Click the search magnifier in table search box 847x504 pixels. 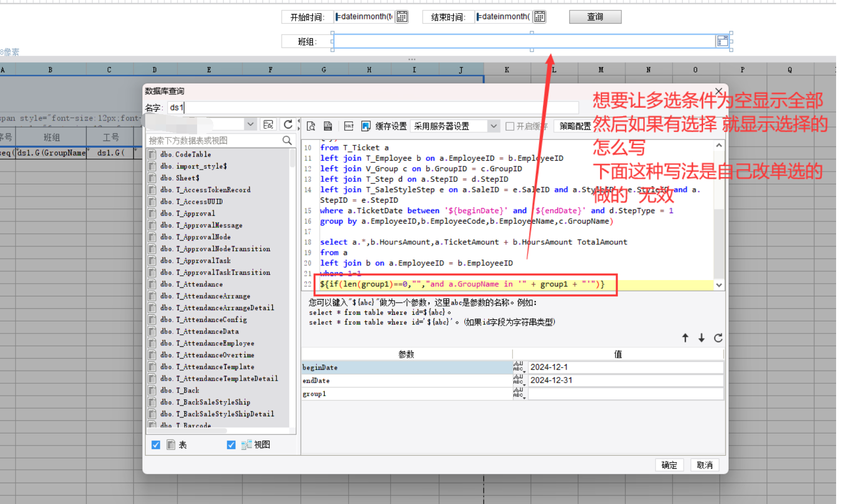pos(287,141)
